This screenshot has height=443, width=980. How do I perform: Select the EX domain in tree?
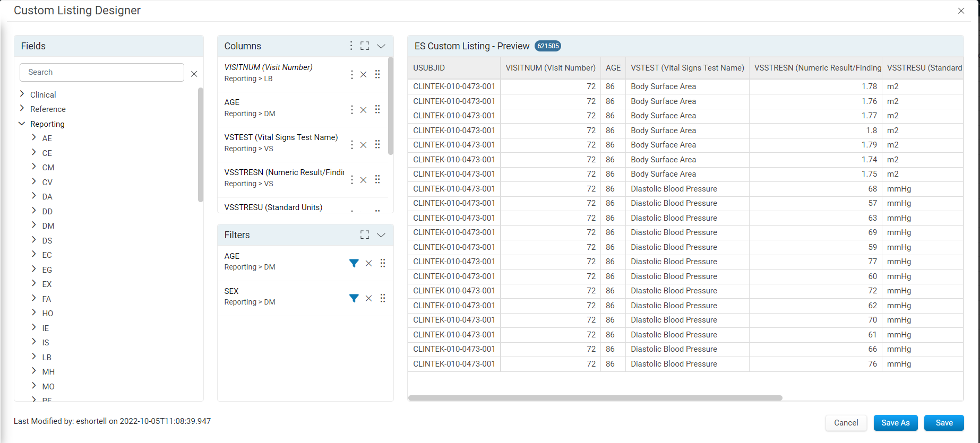pos(47,284)
